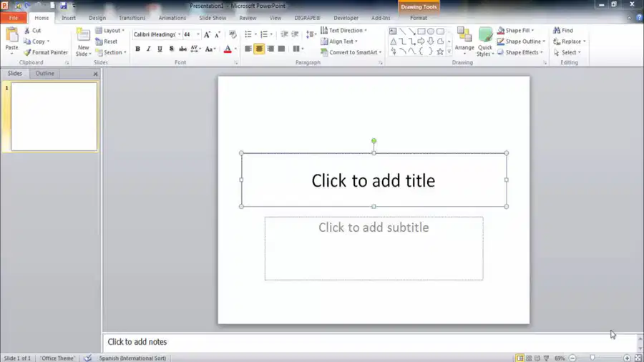Screen dimensions: 644x362
Task: Open the Quick Styles gallery
Action: [x=485, y=41]
